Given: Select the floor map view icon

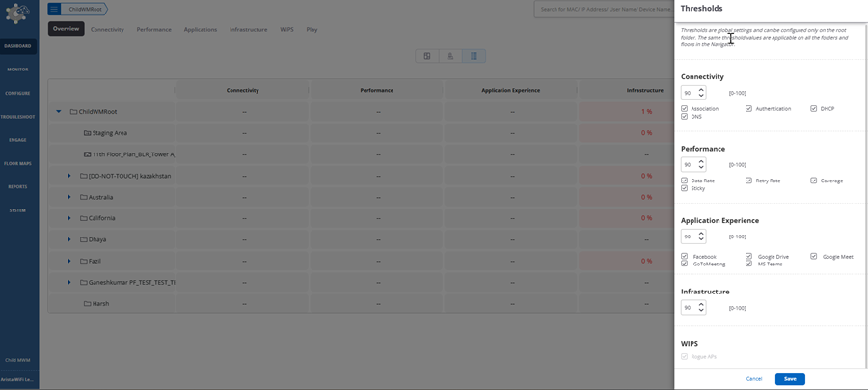Looking at the screenshot, I should [427, 56].
